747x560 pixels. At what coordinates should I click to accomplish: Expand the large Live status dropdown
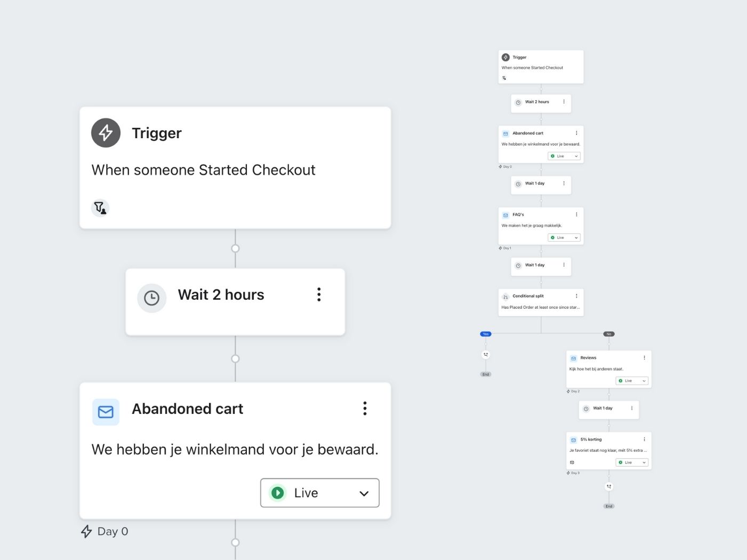pyautogui.click(x=319, y=493)
